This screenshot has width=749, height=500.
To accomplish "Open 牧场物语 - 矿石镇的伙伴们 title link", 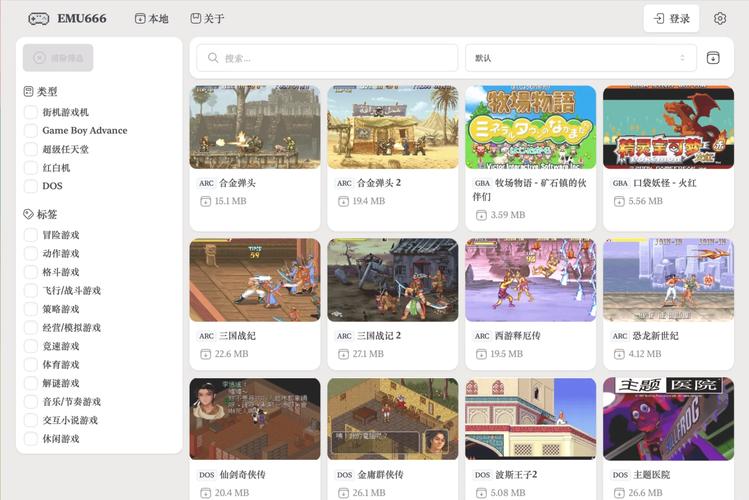I will (x=530, y=190).
